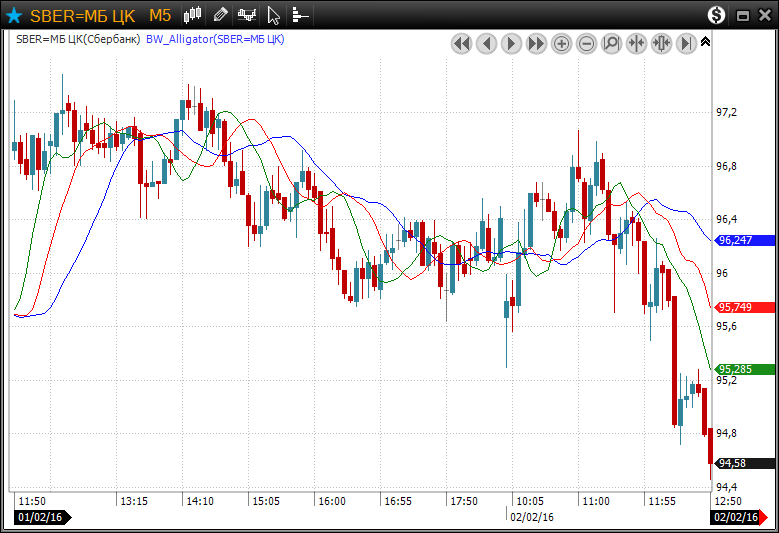Image resolution: width=779 pixels, height=533 pixels.
Task: Click the blue star favorite icon
Action: [x=14, y=15]
